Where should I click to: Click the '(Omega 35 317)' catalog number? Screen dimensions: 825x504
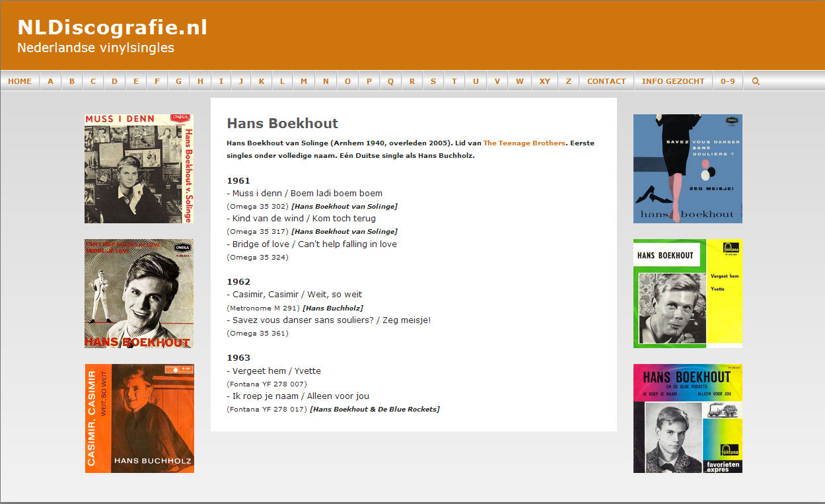pyautogui.click(x=258, y=232)
